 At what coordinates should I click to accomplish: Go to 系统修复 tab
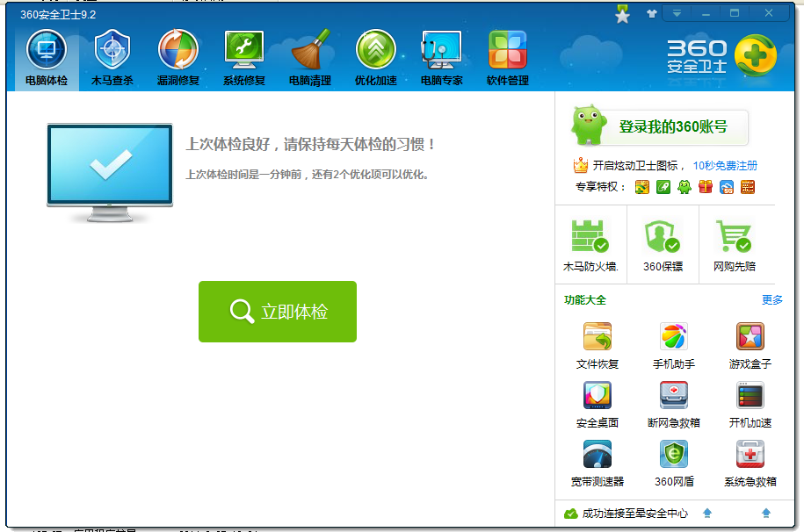[x=244, y=58]
